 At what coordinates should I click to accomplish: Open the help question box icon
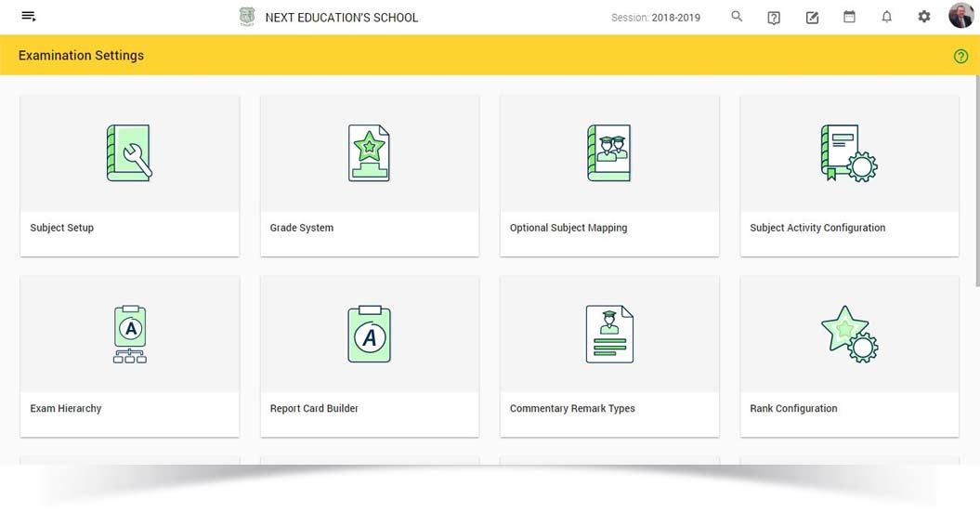(x=774, y=18)
